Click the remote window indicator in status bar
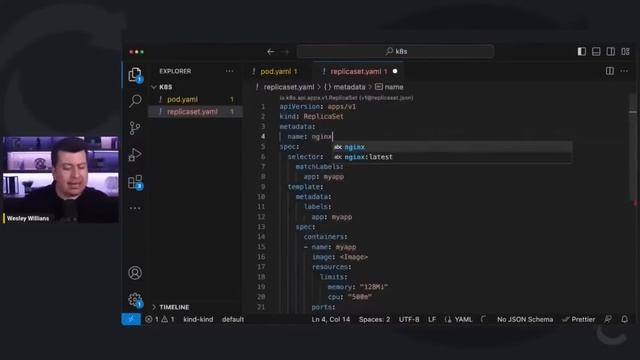This screenshot has height=360, width=640. pos(131,319)
